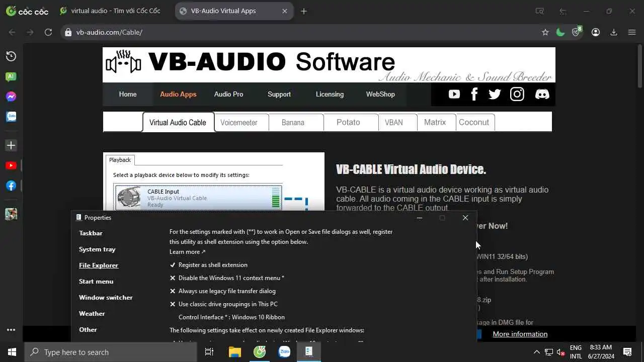Screen dimensions: 644x362
Task: Open the Facebook icon in VB-Audio header
Action: coord(474,94)
